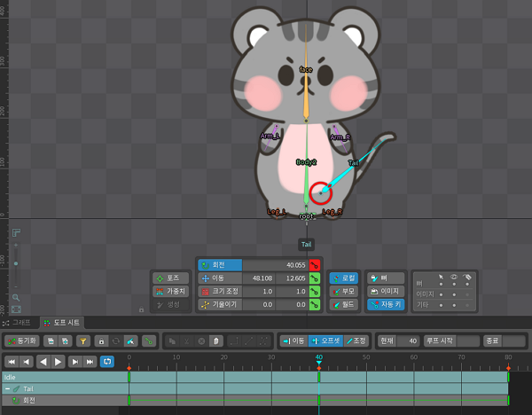The height and width of the screenshot is (415, 532).
Task: Click the fit-to-view icon below magnifier
Action: point(16,309)
